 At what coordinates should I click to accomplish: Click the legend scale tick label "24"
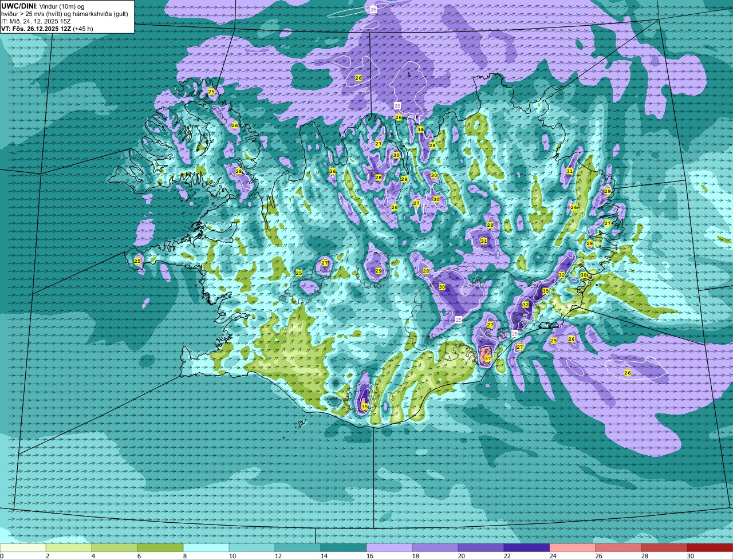pyautogui.click(x=553, y=556)
